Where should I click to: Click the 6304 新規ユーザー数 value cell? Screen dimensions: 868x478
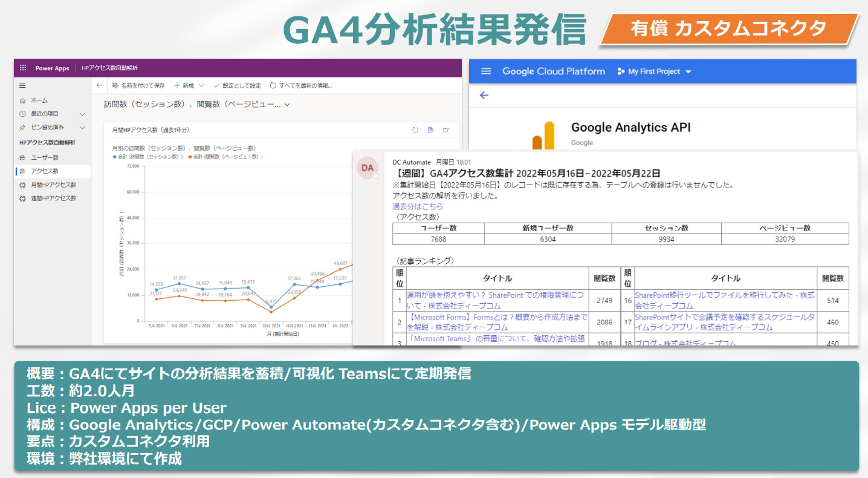[548, 239]
